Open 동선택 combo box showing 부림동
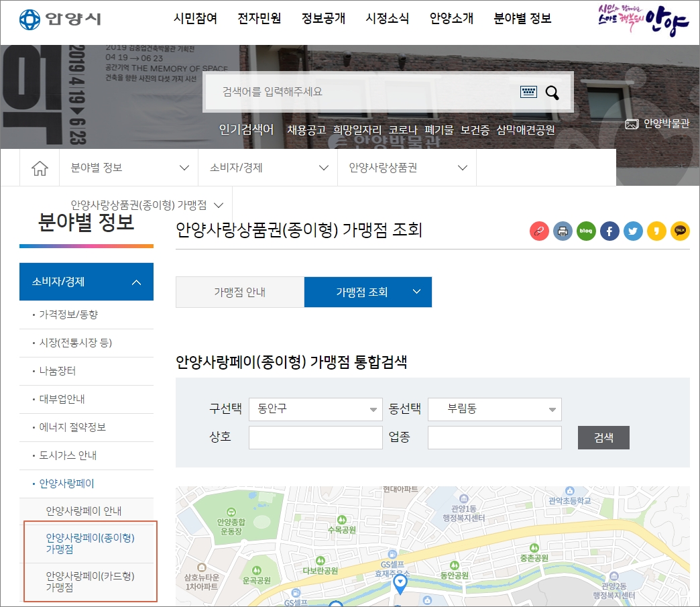700x607 pixels. (x=495, y=409)
